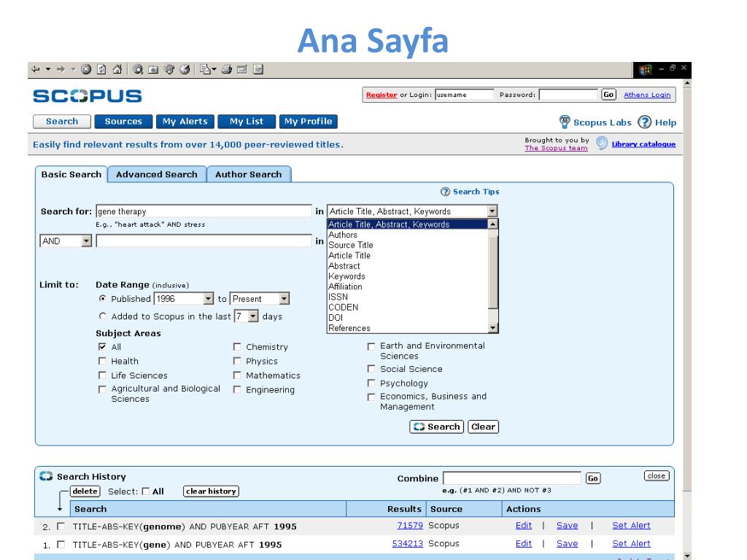This screenshot has width=747, height=560.
Task: Check the Psychology checkbox
Action: pyautogui.click(x=371, y=383)
